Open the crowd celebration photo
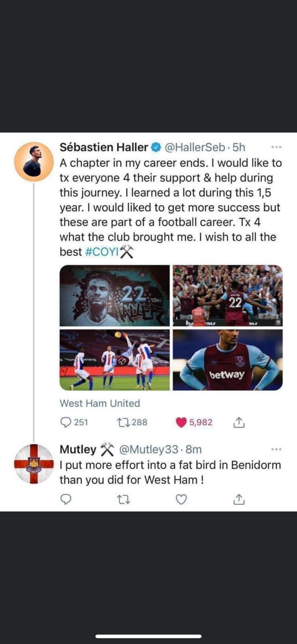This screenshot has height=644, width=297. click(x=228, y=295)
